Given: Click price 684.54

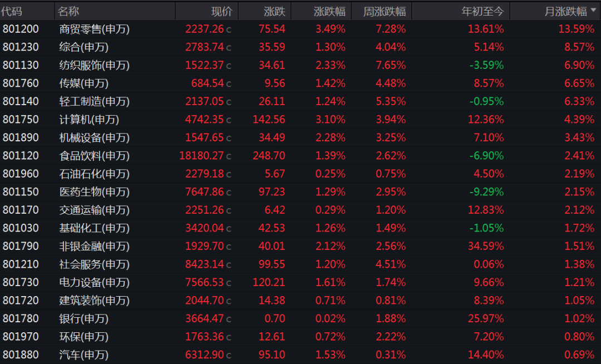Looking at the screenshot, I should click(x=208, y=83).
